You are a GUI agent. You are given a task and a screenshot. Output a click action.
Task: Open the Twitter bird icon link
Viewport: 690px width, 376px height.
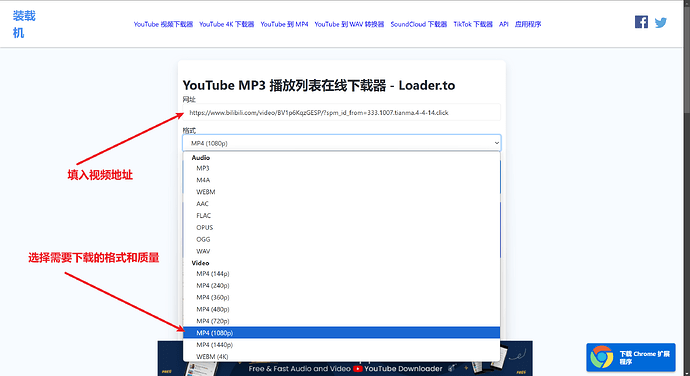coord(661,22)
